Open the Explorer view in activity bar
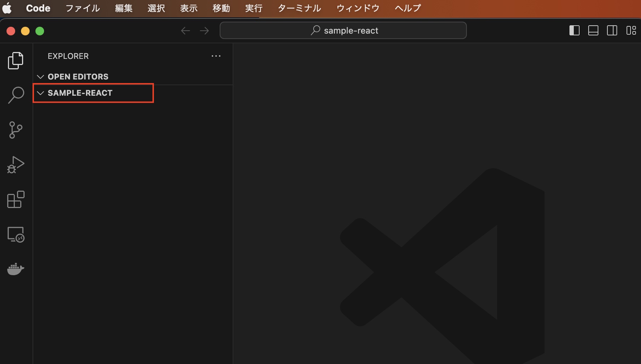 pyautogui.click(x=16, y=60)
